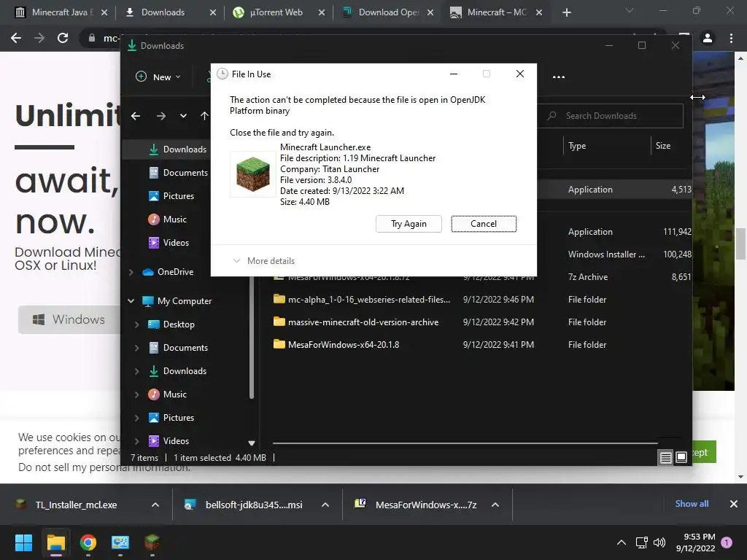Expand Pictures under My Computer
This screenshot has height=560, width=747.
click(136, 418)
